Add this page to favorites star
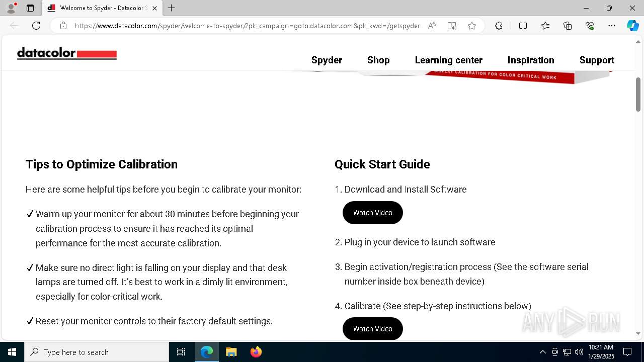This screenshot has height=362, width=644. 472,26
